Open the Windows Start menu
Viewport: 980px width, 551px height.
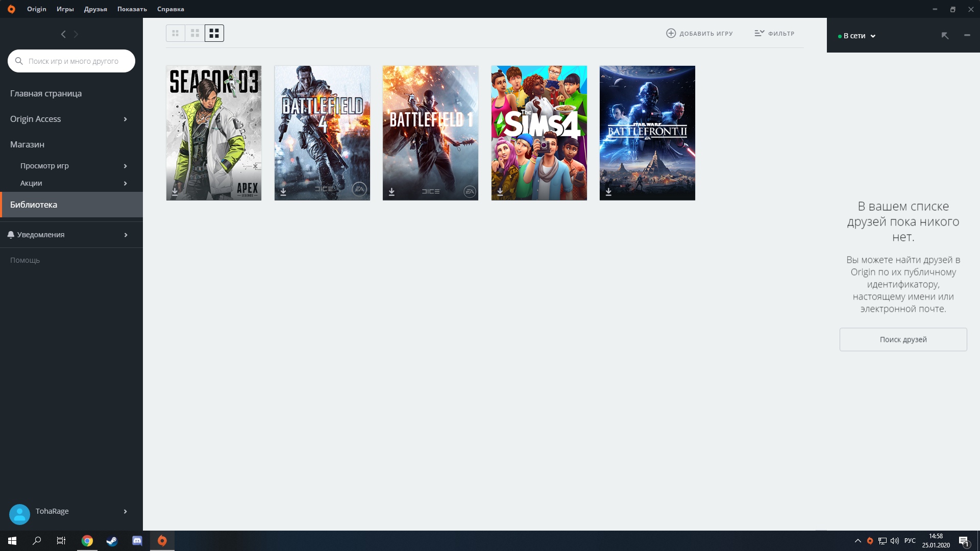[x=12, y=541]
